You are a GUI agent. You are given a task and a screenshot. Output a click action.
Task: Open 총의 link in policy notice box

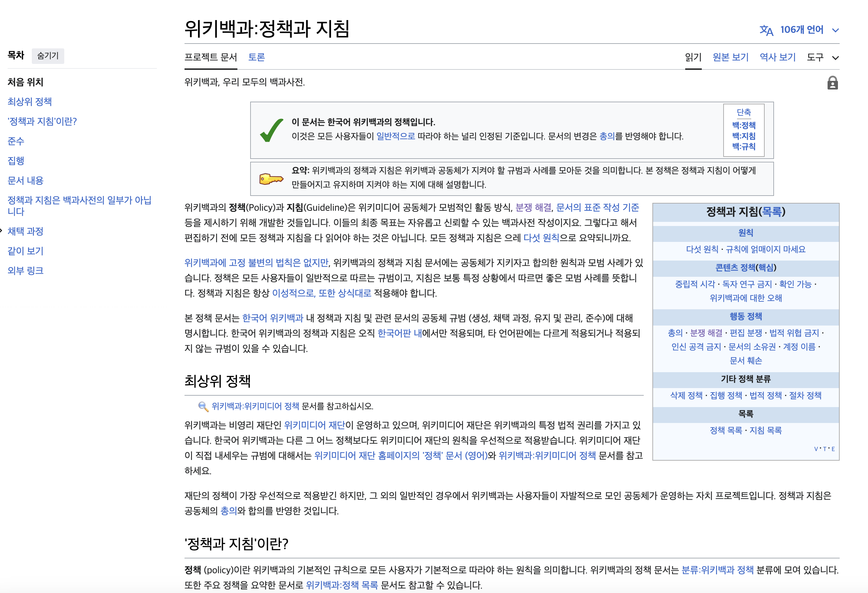click(x=607, y=136)
